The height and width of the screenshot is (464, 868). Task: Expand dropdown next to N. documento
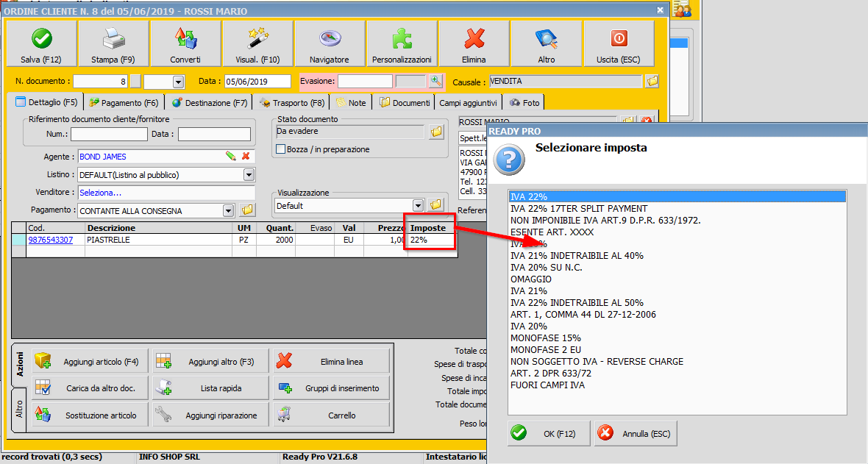[178, 82]
